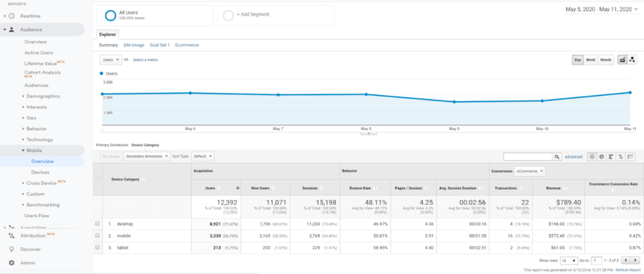This screenshot has height=274, width=644.
Task: Click help icon next to Sessions
Action: 322,188
